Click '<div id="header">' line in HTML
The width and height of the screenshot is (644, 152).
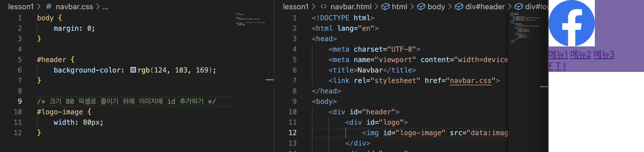pyautogui.click(x=364, y=112)
